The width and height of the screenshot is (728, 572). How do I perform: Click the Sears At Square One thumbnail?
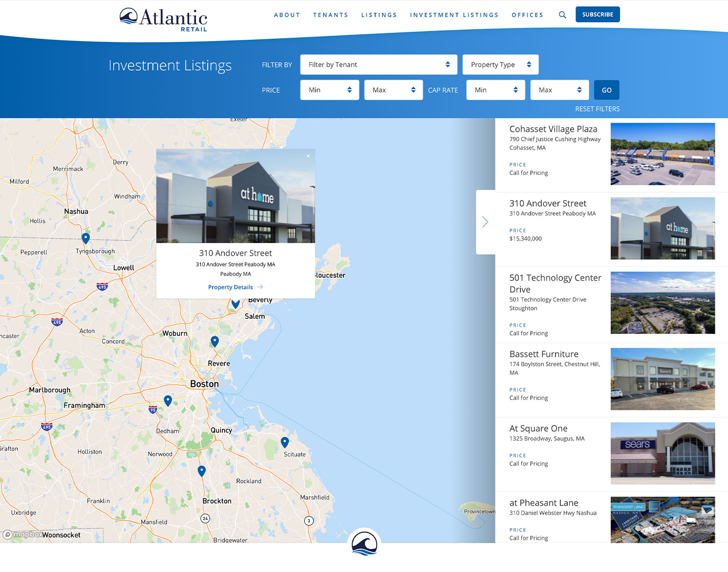pos(663,453)
